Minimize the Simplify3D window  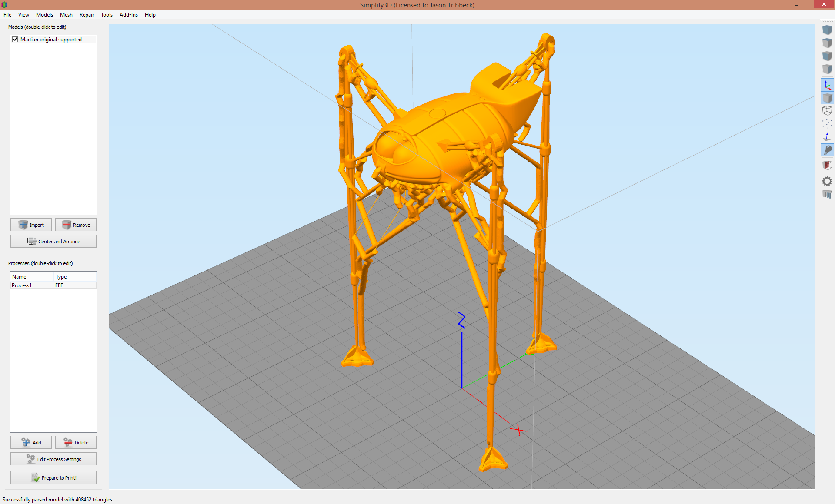(796, 4)
